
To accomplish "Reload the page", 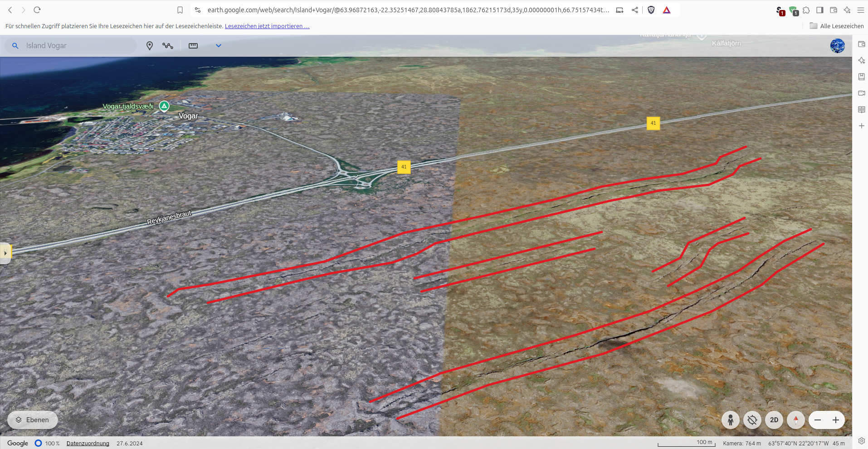I will coord(37,10).
